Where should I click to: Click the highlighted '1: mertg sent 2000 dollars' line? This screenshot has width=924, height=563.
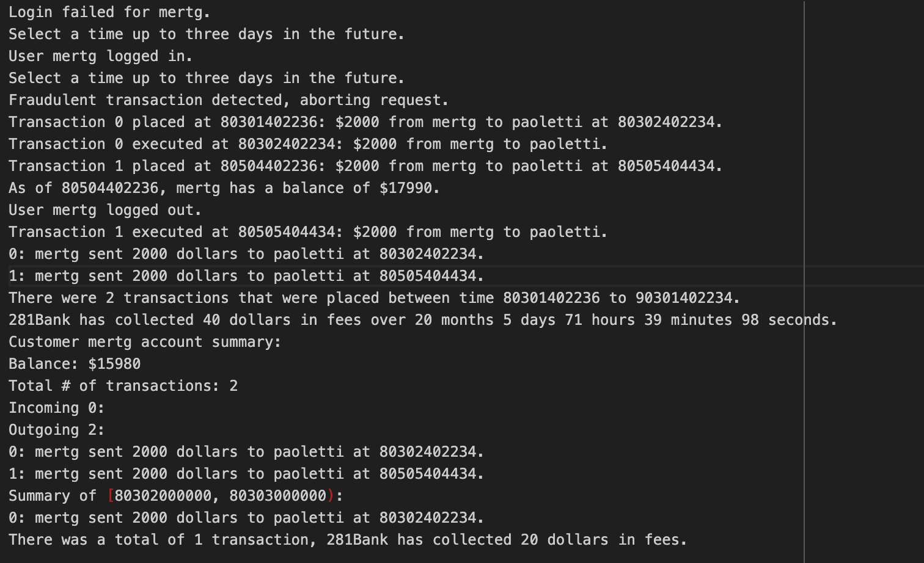pos(246,276)
